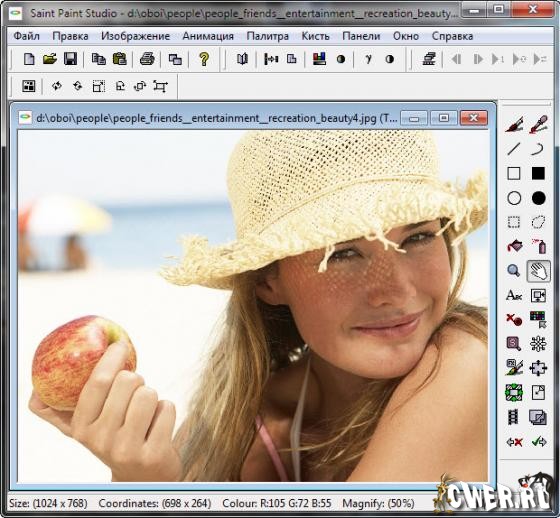Viewport: 560px width, 518px height.
Task: Select the spray can tool
Action: coord(539,246)
